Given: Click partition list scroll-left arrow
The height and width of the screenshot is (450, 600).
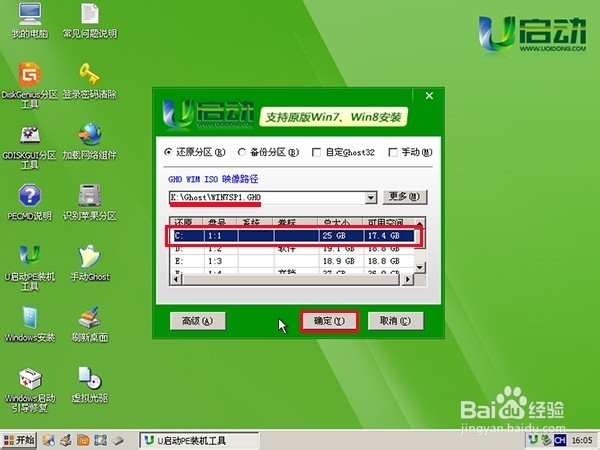Looking at the screenshot, I should [176, 279].
